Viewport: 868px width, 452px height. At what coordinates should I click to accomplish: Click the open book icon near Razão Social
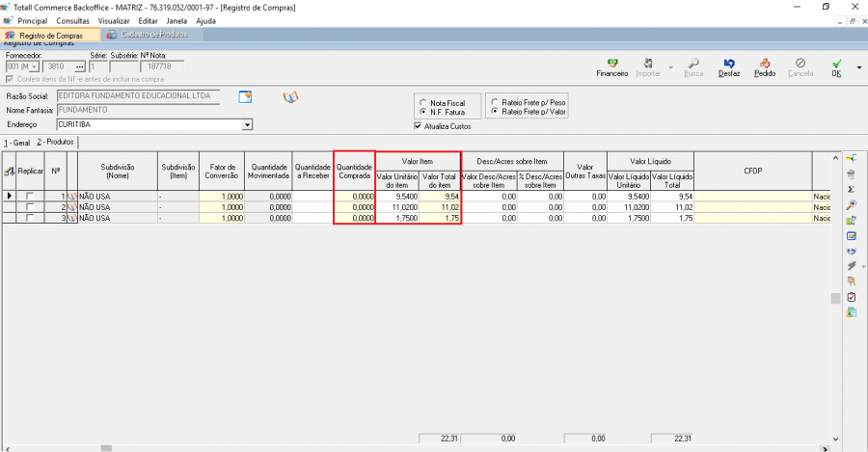click(290, 97)
